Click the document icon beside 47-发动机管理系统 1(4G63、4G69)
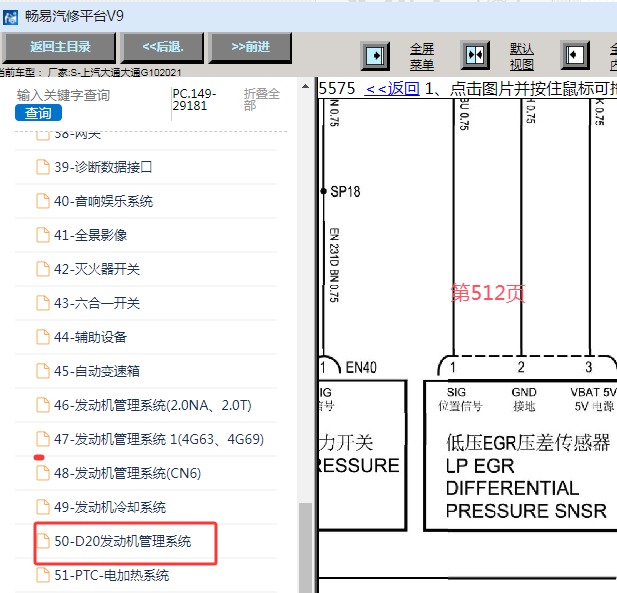 [42, 439]
